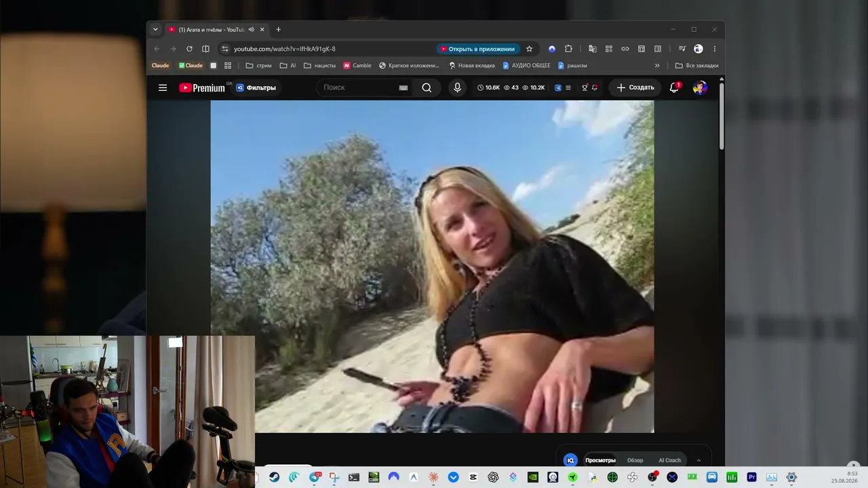
Task: Open the apps grid bookmark shortcut
Action: (x=228, y=66)
